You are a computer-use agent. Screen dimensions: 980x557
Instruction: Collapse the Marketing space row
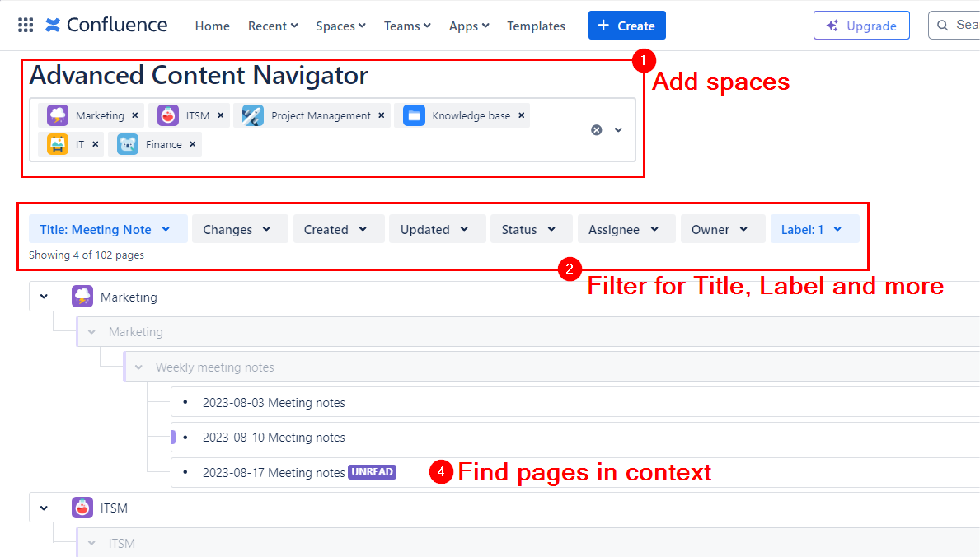coord(44,297)
